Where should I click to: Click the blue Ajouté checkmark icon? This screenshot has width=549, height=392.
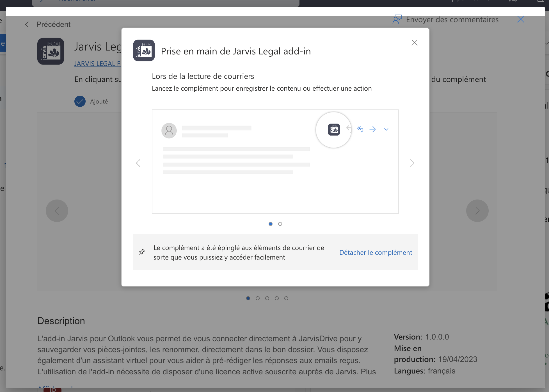tap(80, 101)
